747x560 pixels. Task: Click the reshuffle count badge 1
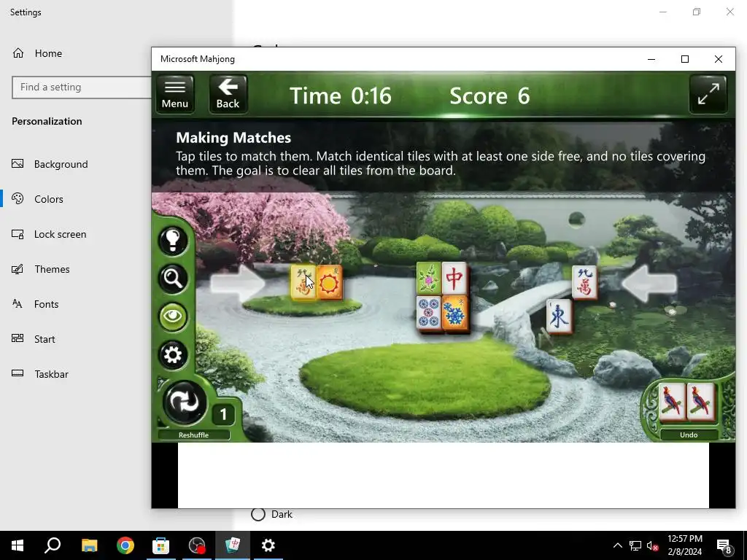tap(223, 414)
